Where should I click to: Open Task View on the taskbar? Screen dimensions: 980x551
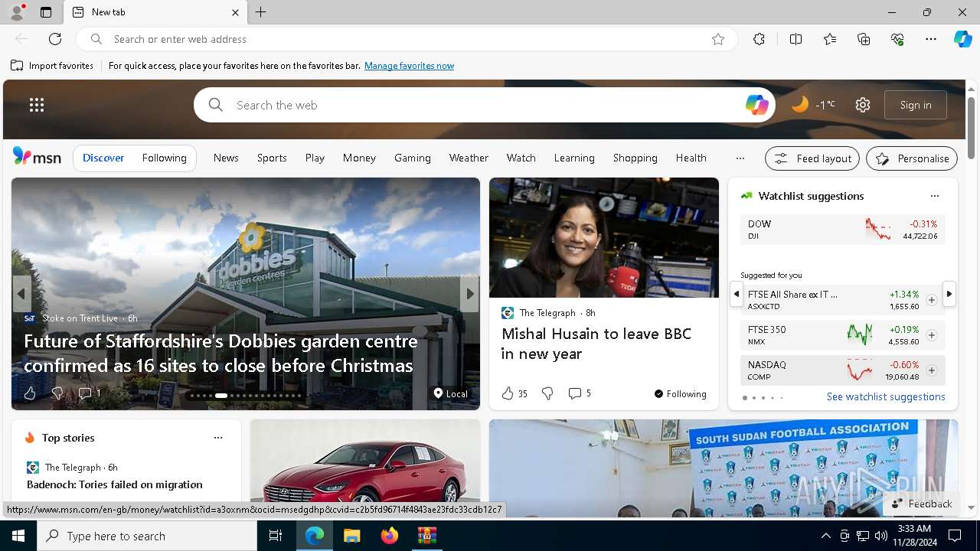(x=276, y=536)
